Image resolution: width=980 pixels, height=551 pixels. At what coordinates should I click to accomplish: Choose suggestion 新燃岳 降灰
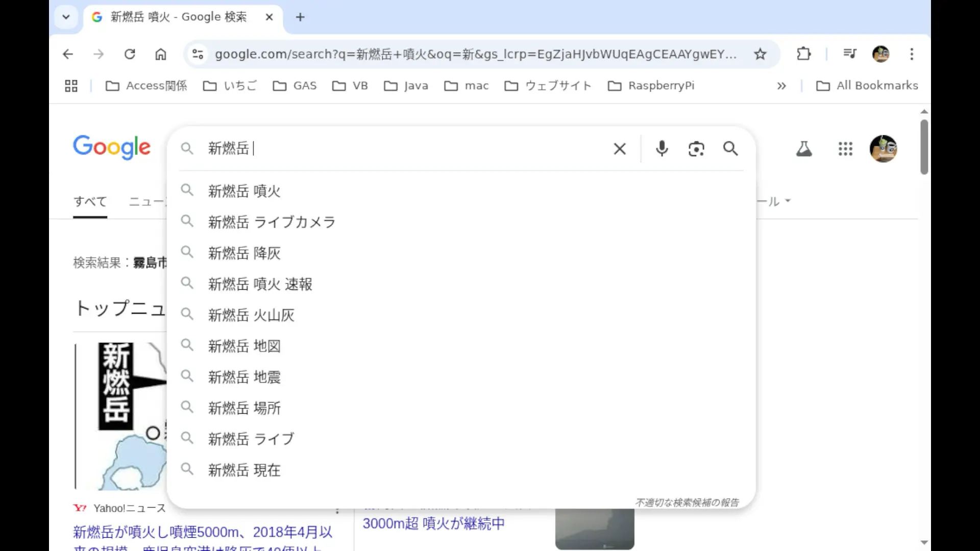[461, 253]
